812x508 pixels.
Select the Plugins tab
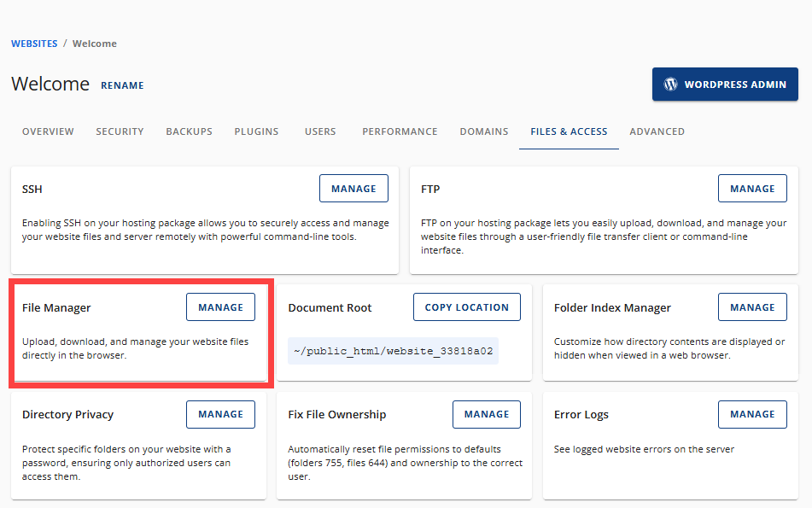click(x=256, y=131)
